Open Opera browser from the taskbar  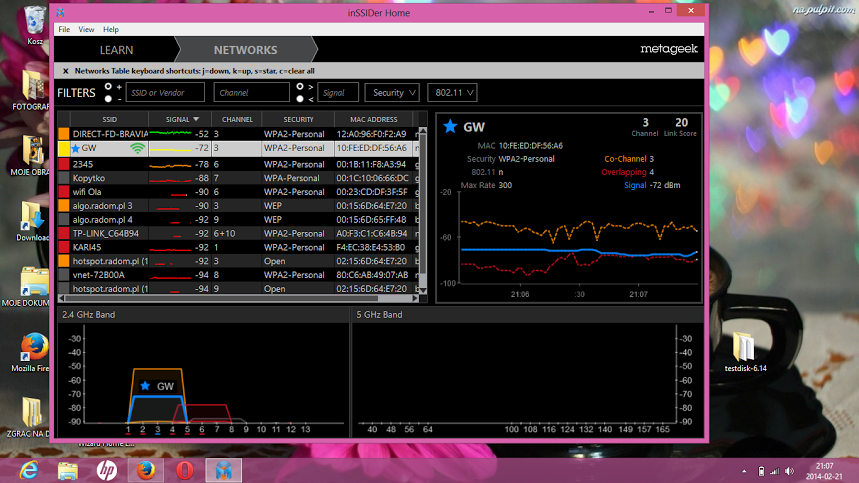[185, 470]
